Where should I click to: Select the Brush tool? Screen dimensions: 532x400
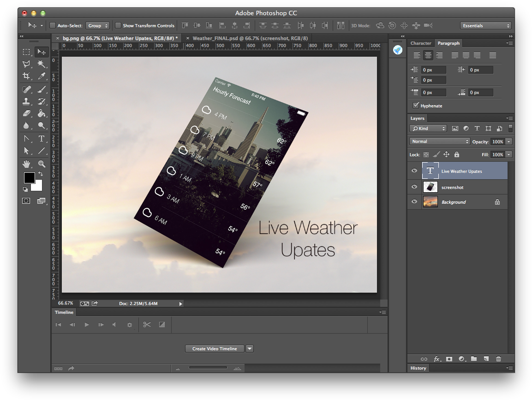[42, 89]
